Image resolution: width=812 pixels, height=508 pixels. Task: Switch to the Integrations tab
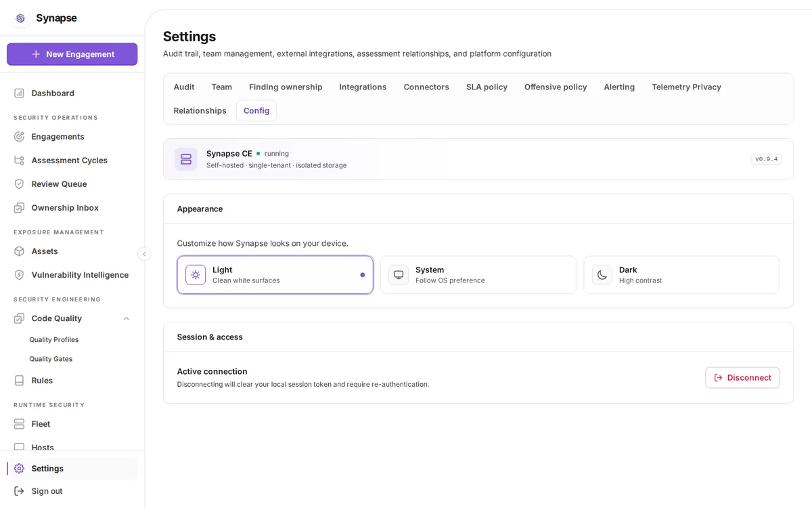click(x=363, y=87)
